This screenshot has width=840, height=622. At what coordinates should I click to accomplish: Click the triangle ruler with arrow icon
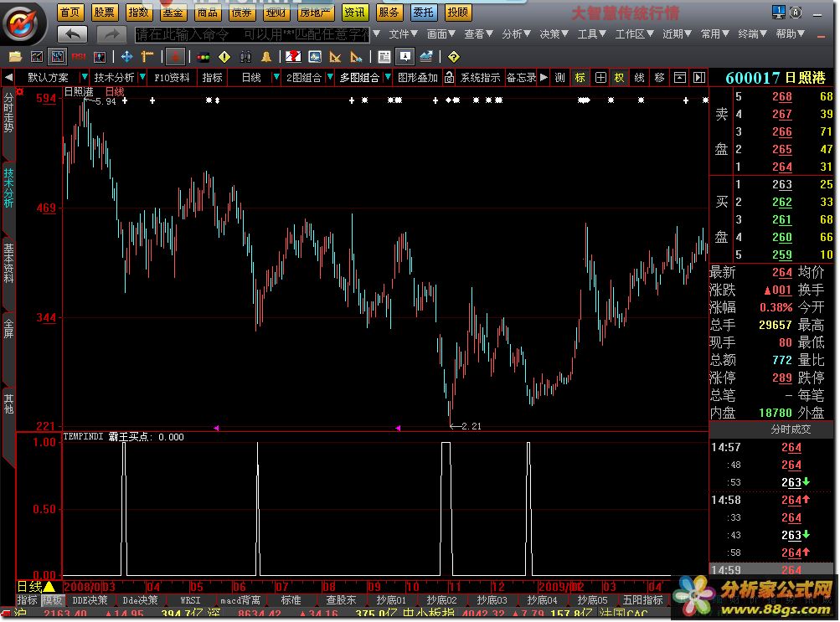click(x=355, y=56)
